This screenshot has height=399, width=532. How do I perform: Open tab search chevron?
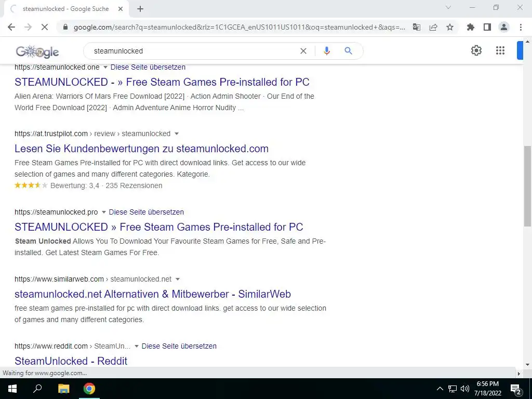448,7
